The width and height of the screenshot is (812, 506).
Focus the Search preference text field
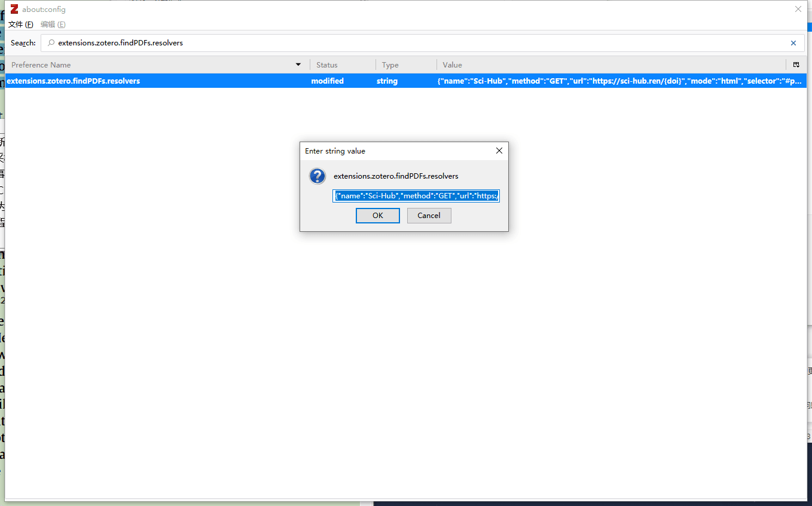419,43
